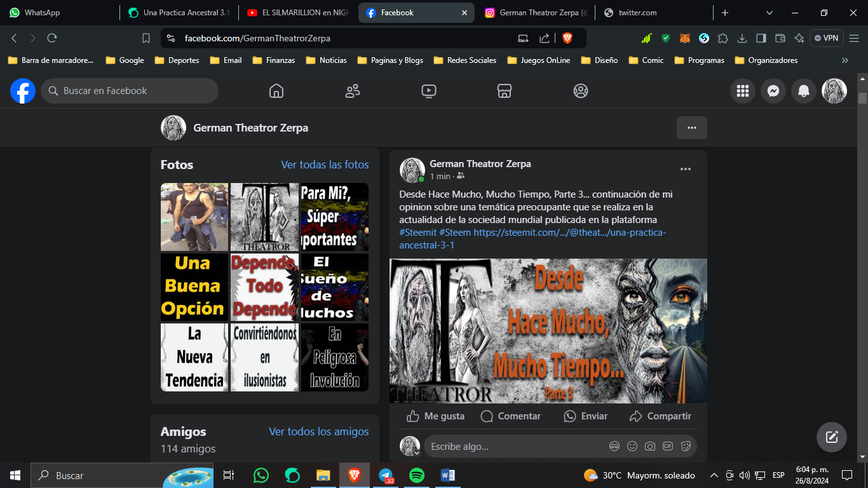The height and width of the screenshot is (488, 868).
Task: Open the Una Buena Opción photo thumbnail
Action: click(x=194, y=287)
